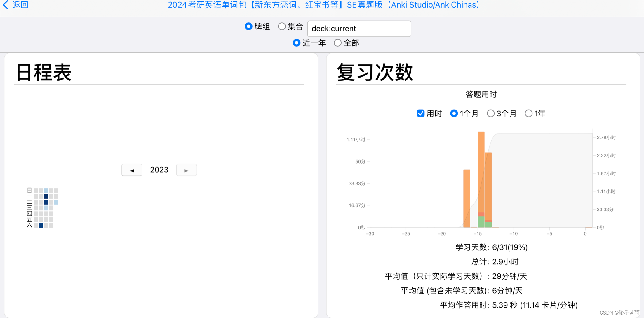Select the 3个月 chart range
Image resolution: width=644 pixels, height=318 pixels.
pyautogui.click(x=490, y=113)
